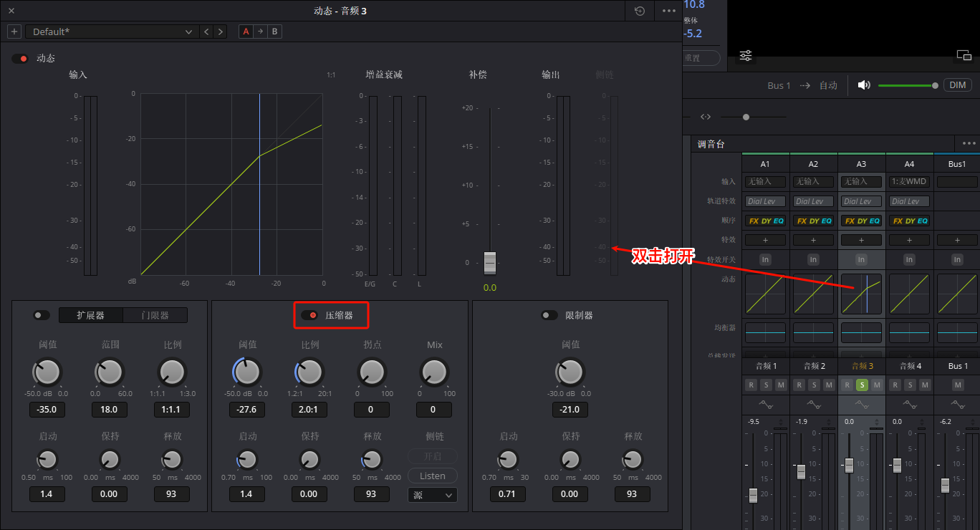Click the Bus 1 routing label
The height and width of the screenshot is (530, 980).
click(779, 85)
